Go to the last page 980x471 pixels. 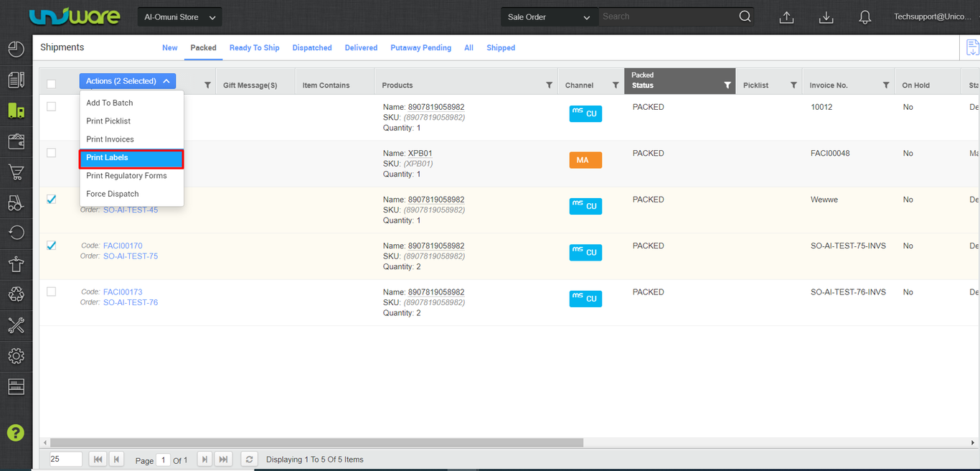click(x=224, y=460)
